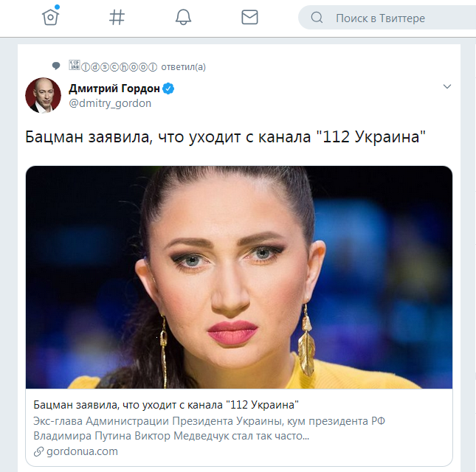Click the blue verified badge
This screenshot has height=472, width=476.
(168, 88)
